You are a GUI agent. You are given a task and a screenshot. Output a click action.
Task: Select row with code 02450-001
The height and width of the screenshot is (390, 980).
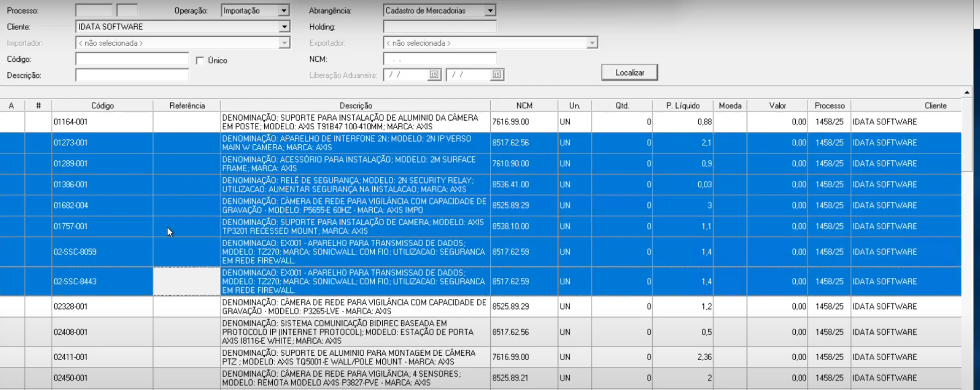[102, 378]
